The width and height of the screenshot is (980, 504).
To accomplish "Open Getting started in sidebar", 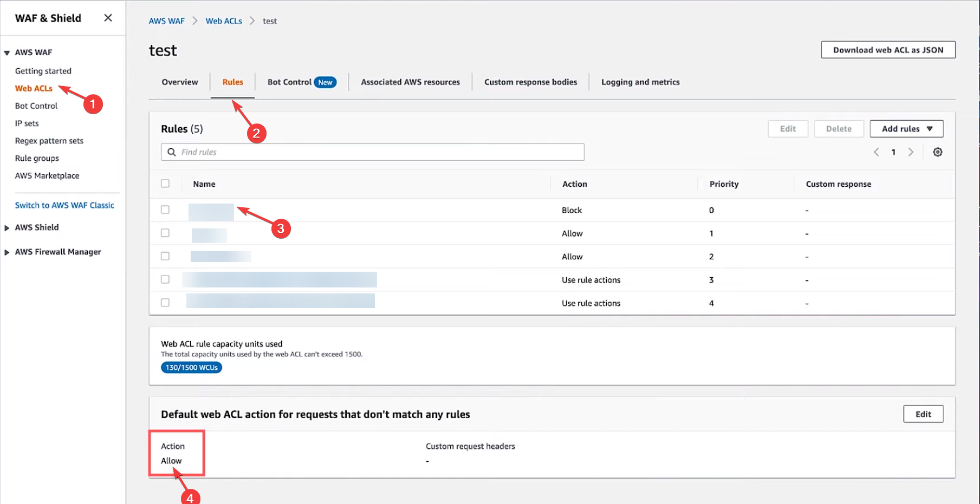I will click(x=43, y=71).
